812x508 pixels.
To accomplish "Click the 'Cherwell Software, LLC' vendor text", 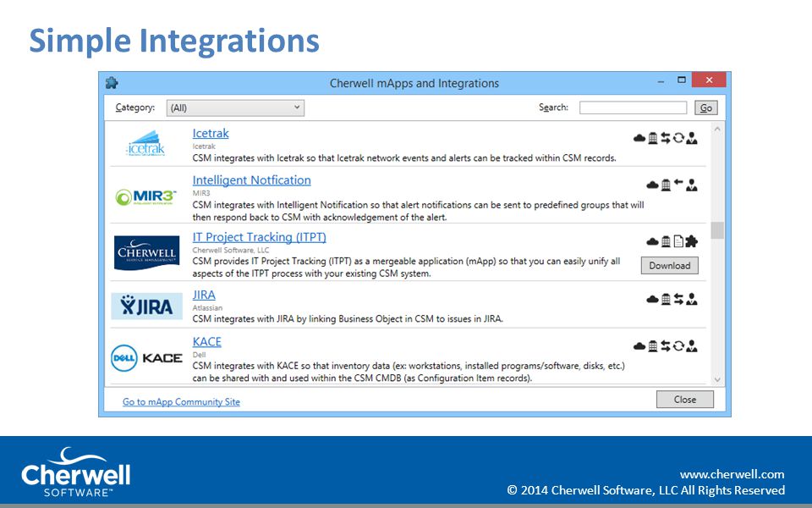I will [231, 250].
